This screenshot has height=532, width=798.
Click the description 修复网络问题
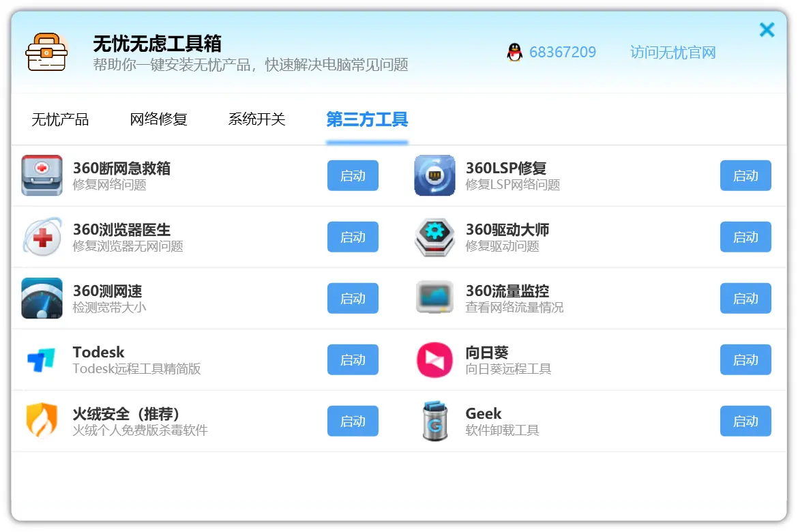tap(109, 184)
